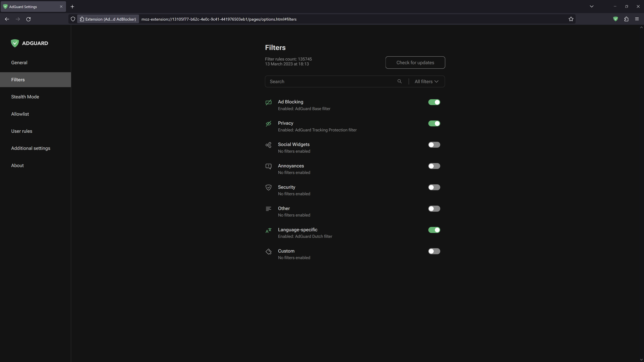Enable the Custom filters toggle

pos(434,251)
